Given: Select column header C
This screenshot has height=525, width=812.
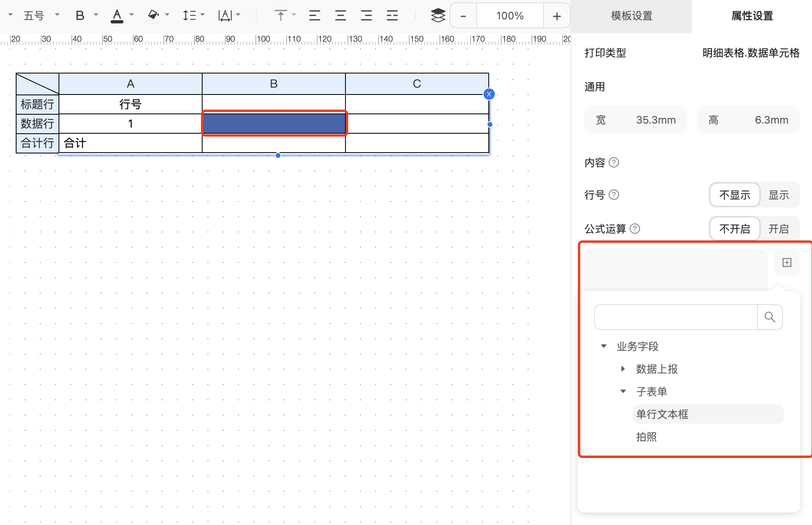Looking at the screenshot, I should tap(417, 84).
